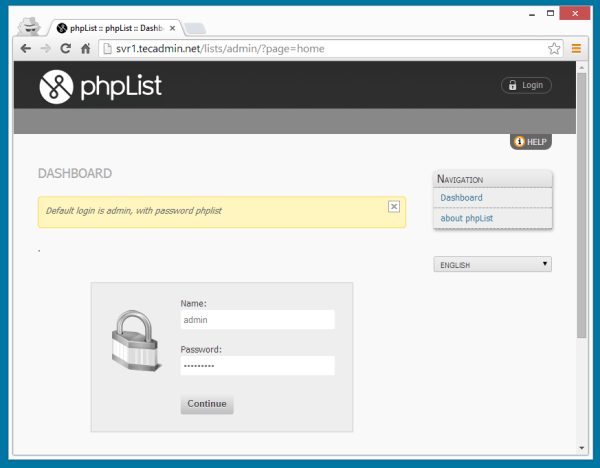Dismiss the default login notice

pos(394,206)
